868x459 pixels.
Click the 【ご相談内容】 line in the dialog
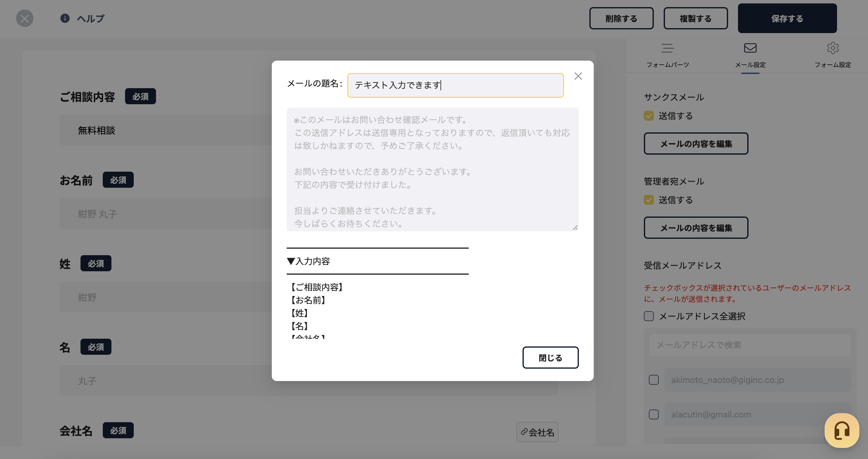(x=317, y=287)
